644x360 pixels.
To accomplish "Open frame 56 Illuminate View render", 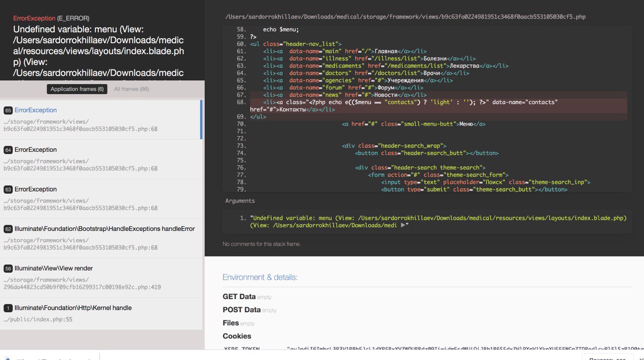I will pos(100,278).
